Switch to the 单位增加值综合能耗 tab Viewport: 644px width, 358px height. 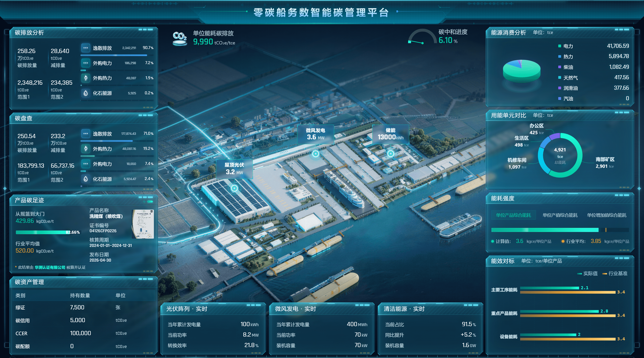pos(606,215)
